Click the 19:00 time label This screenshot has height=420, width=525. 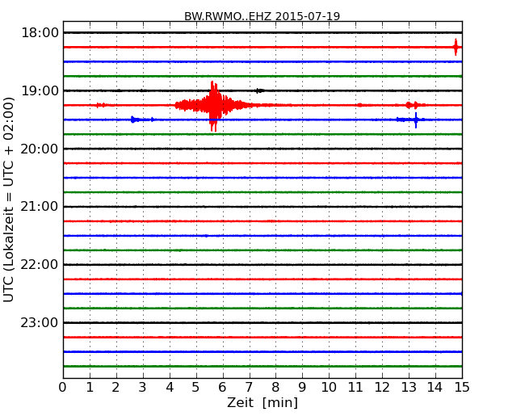tap(40, 90)
